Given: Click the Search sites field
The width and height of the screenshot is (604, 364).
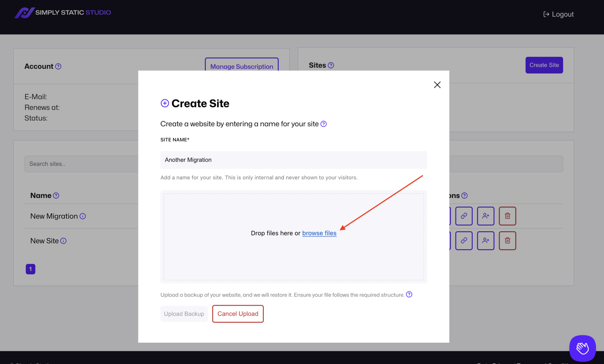Looking at the screenshot, I should coord(81,164).
